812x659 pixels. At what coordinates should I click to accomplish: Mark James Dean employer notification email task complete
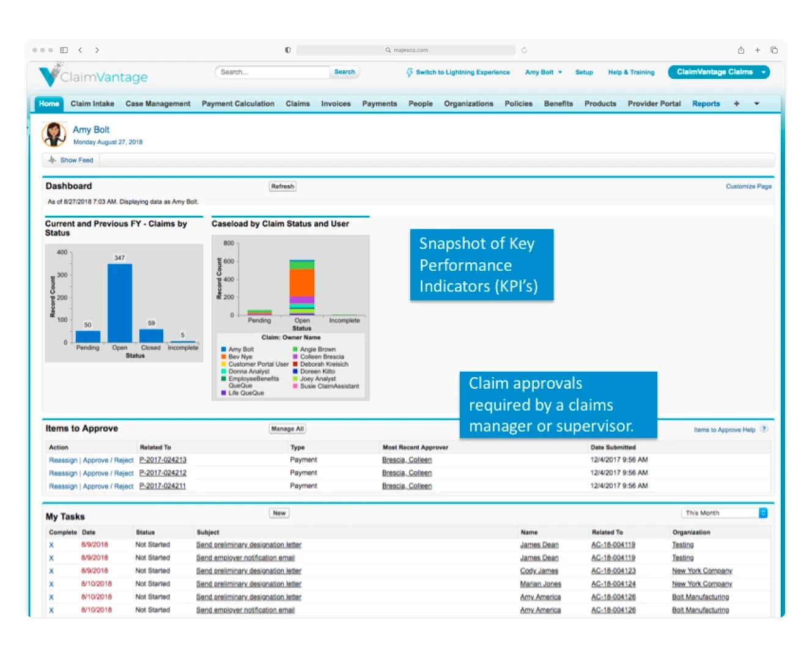pyautogui.click(x=51, y=558)
